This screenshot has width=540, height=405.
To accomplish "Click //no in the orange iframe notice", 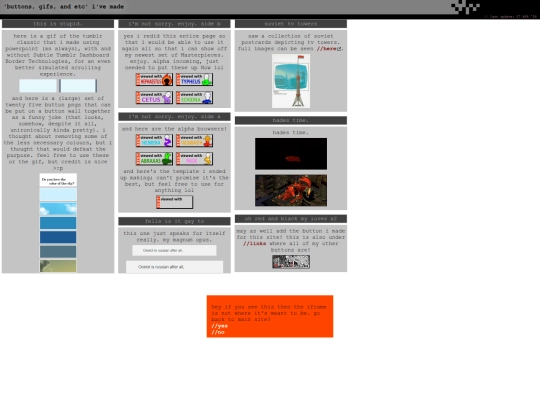I will [218, 332].
